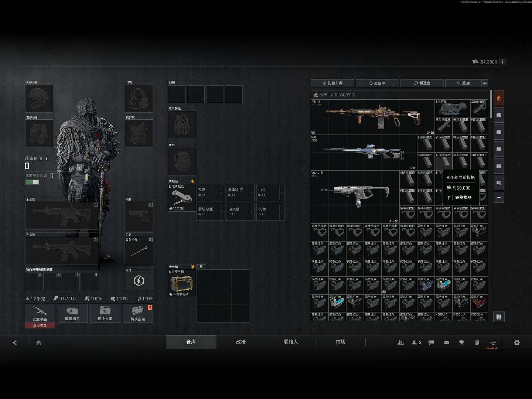The image size is (532, 399).
Task: Click the warehouse vertical scrollbar
Action: [x=491, y=105]
